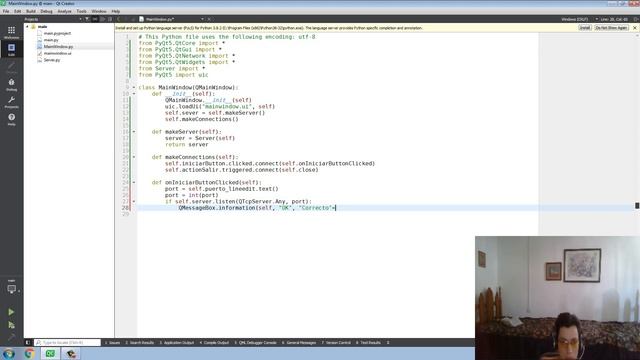The width and height of the screenshot is (640, 360).
Task: Open the recorder app in taskbar
Action: coord(71,353)
